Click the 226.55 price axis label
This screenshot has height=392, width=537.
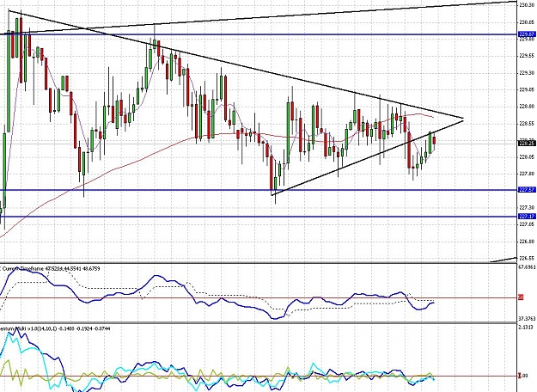click(x=527, y=258)
